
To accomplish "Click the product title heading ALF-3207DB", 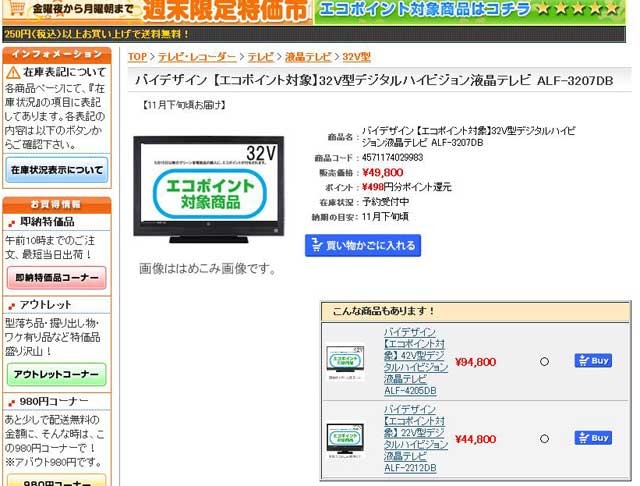I will point(374,80).
